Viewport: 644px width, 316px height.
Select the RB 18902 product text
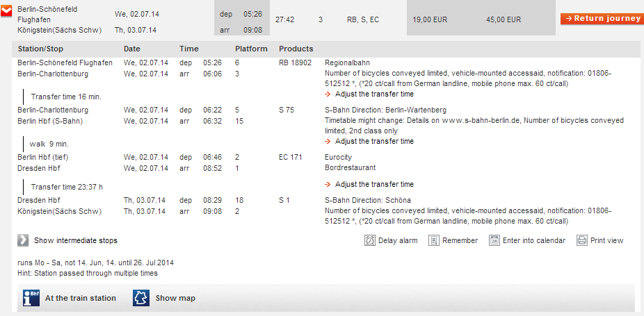pos(296,63)
